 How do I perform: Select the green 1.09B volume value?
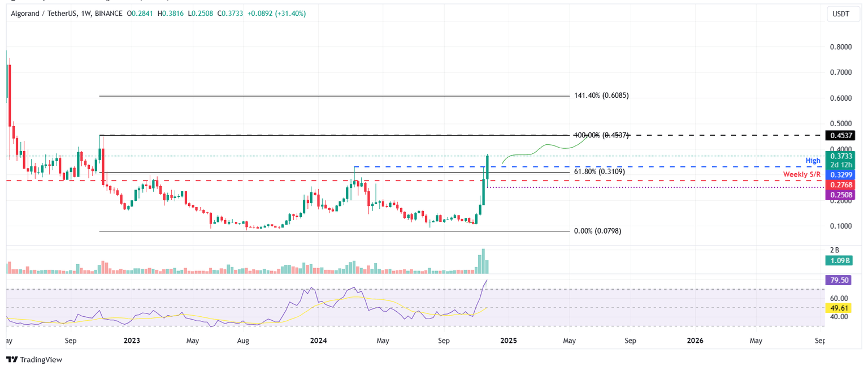coord(839,261)
